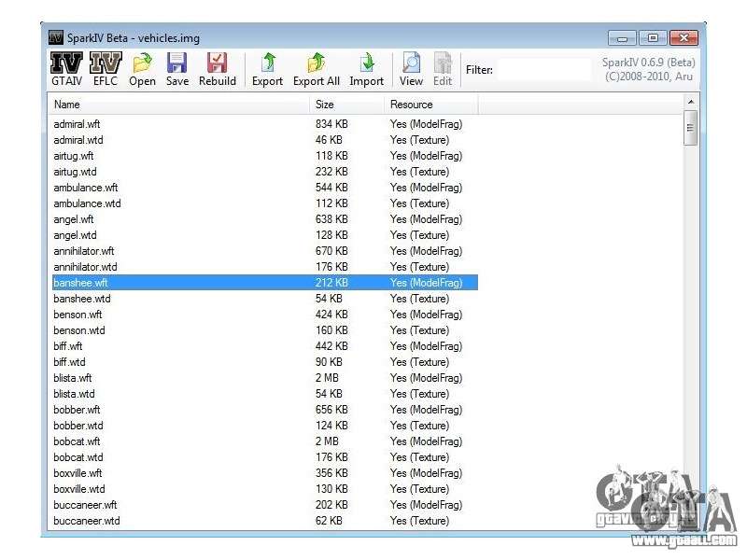747x560 pixels.
Task: Select biff.wtd in the list
Action: 69,362
